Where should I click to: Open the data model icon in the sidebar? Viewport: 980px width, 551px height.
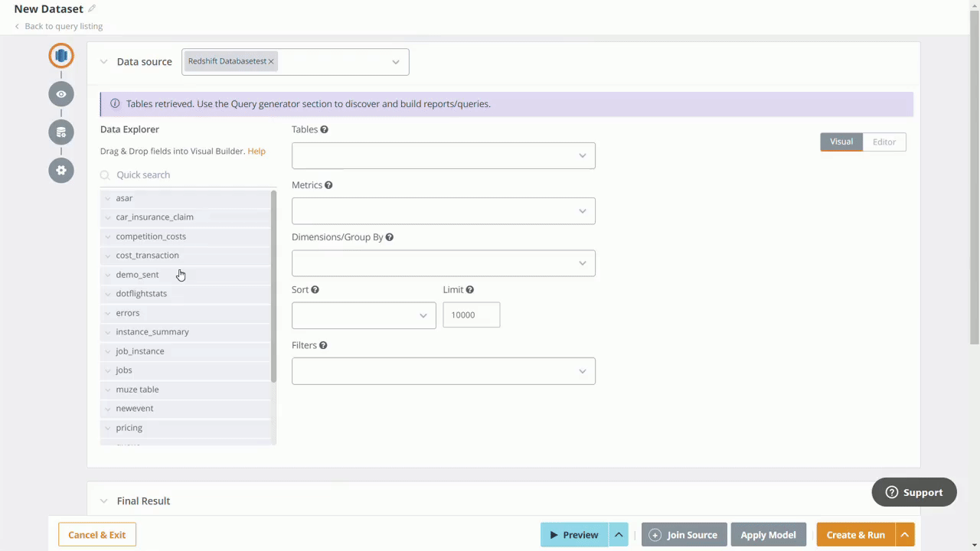[60, 132]
